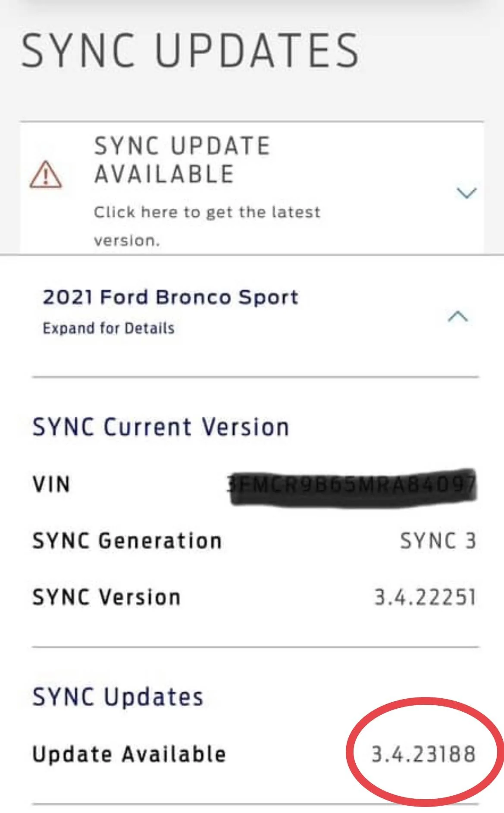Click the red warning triangle icon

(46, 175)
